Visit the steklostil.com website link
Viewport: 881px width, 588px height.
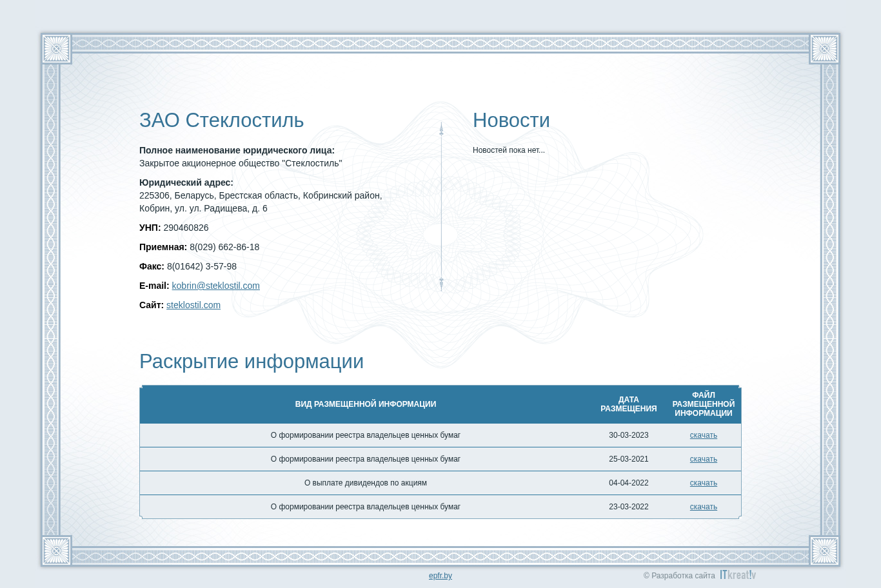(193, 305)
